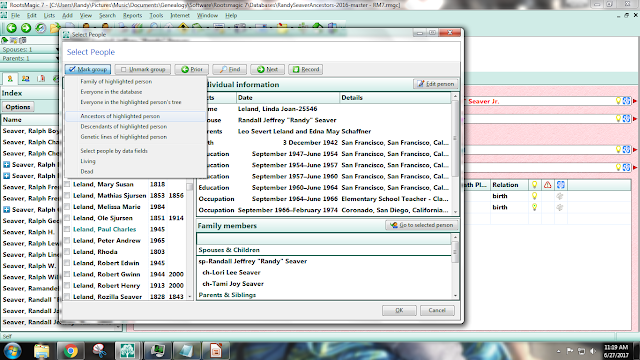Open the Windows Start button
The height and width of the screenshot is (360, 640).
click(12, 351)
